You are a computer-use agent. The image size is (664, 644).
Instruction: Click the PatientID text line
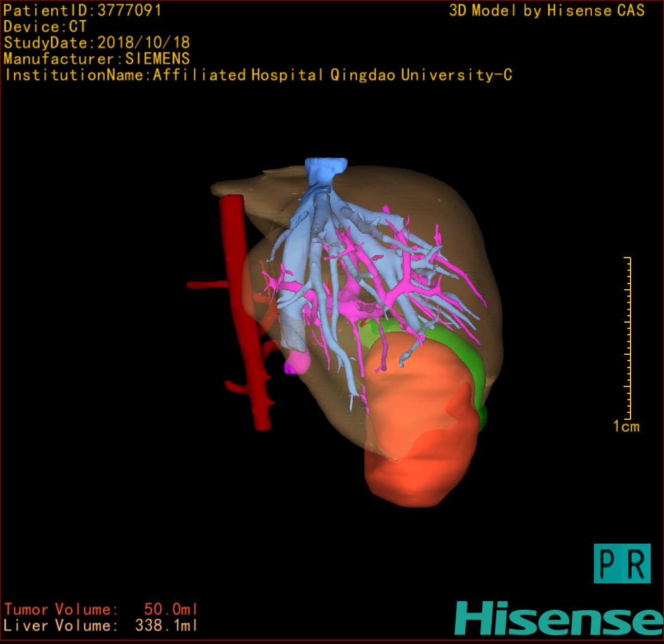[x=83, y=11]
